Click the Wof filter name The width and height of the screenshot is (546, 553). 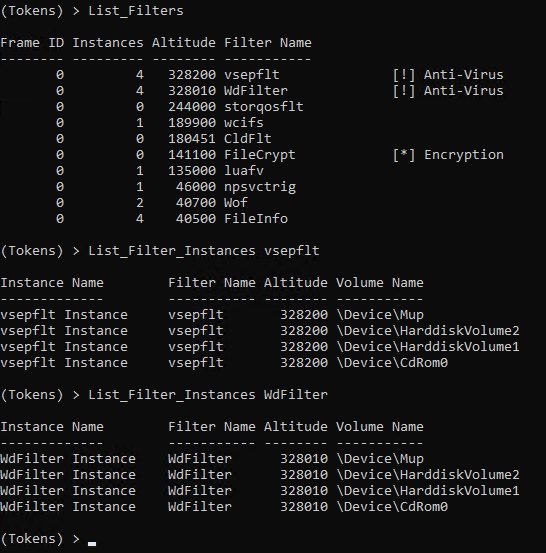[236, 202]
